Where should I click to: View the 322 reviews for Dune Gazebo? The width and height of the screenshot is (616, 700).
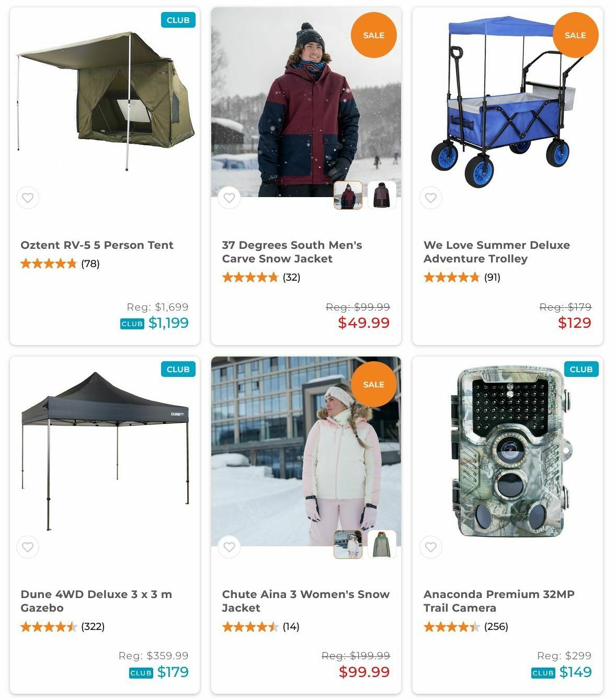pyautogui.click(x=93, y=627)
